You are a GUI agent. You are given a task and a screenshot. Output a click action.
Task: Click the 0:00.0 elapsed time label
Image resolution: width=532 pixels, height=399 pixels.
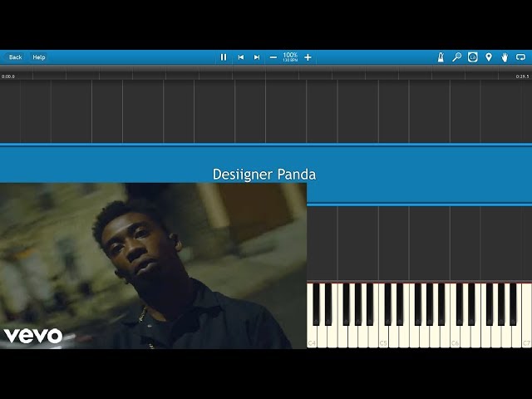(x=8, y=76)
